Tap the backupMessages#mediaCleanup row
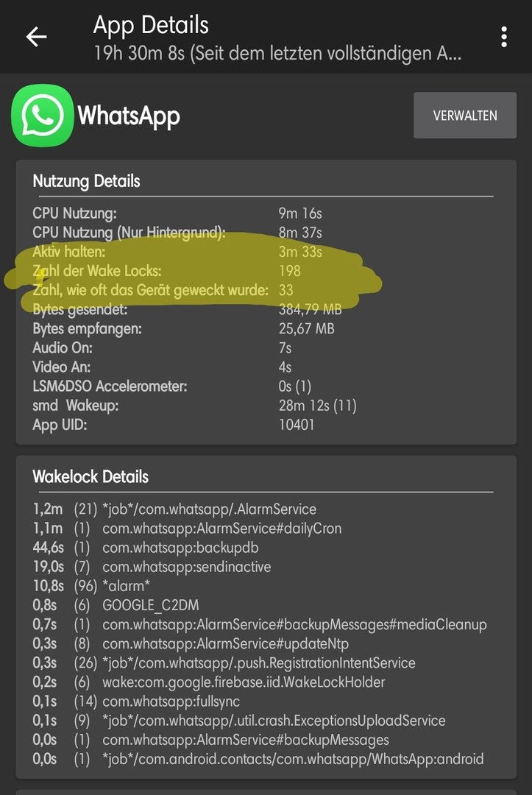Screen dimensions: 532x795 (260, 625)
